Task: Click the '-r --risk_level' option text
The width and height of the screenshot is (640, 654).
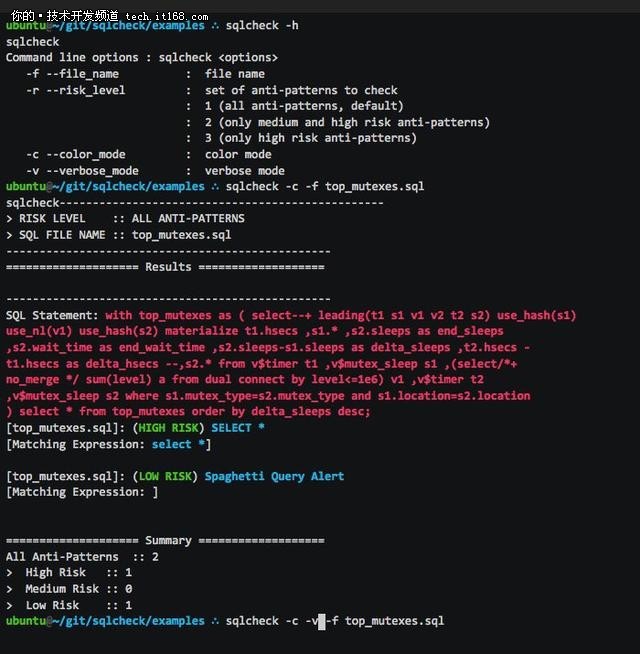Action: (x=76, y=90)
